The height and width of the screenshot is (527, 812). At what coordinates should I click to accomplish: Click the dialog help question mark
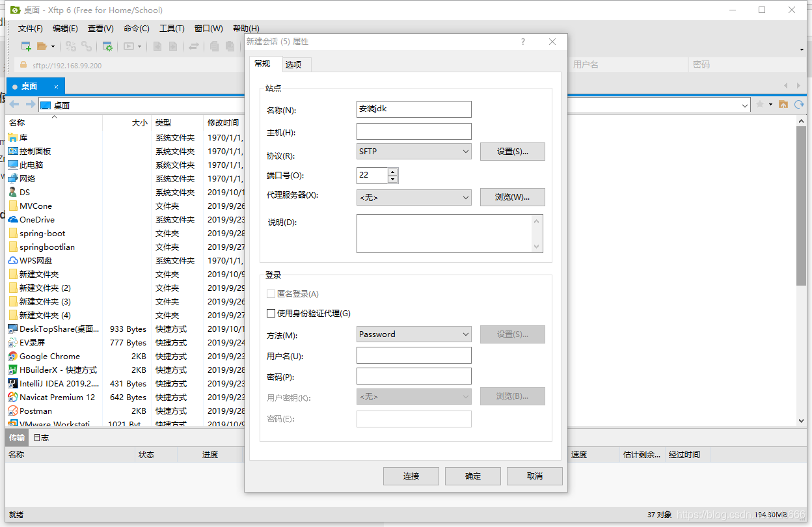pos(523,42)
